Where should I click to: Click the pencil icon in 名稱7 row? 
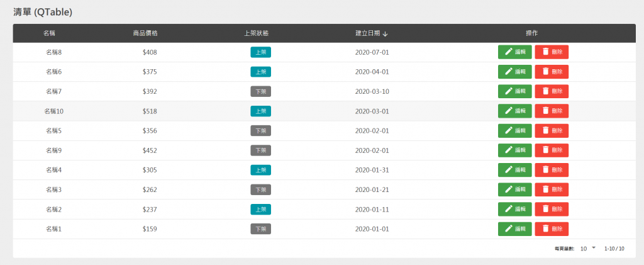pos(509,91)
